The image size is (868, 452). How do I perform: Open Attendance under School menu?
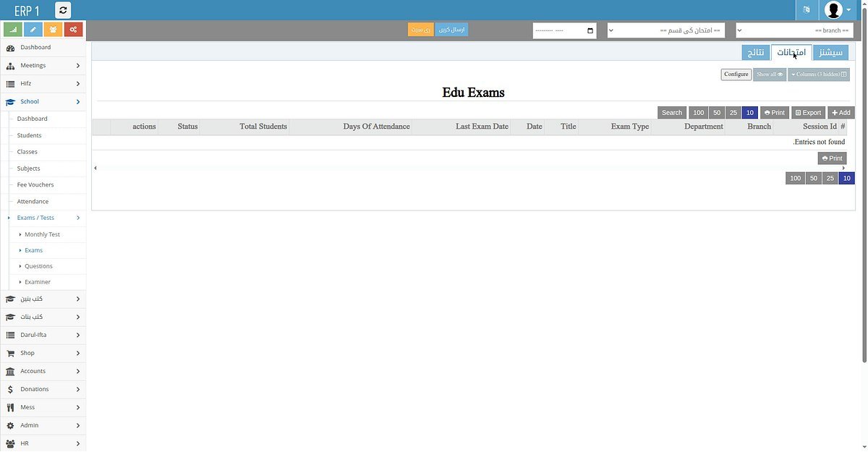tap(33, 202)
